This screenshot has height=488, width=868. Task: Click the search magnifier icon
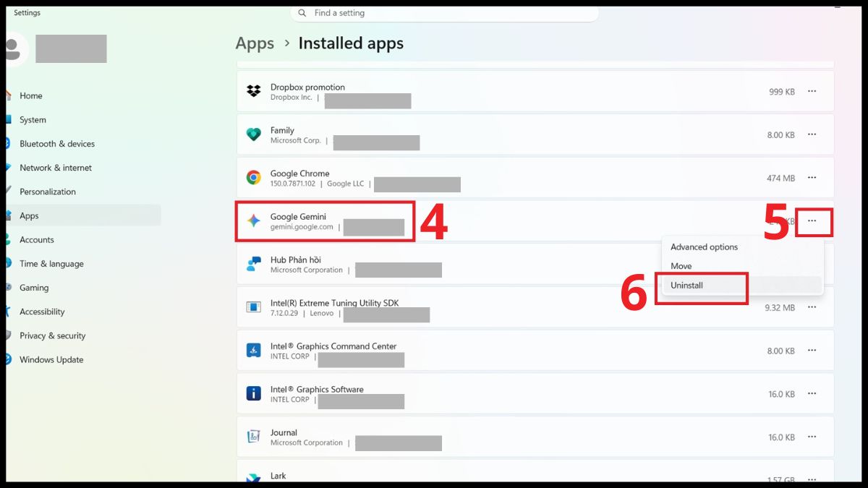click(302, 13)
